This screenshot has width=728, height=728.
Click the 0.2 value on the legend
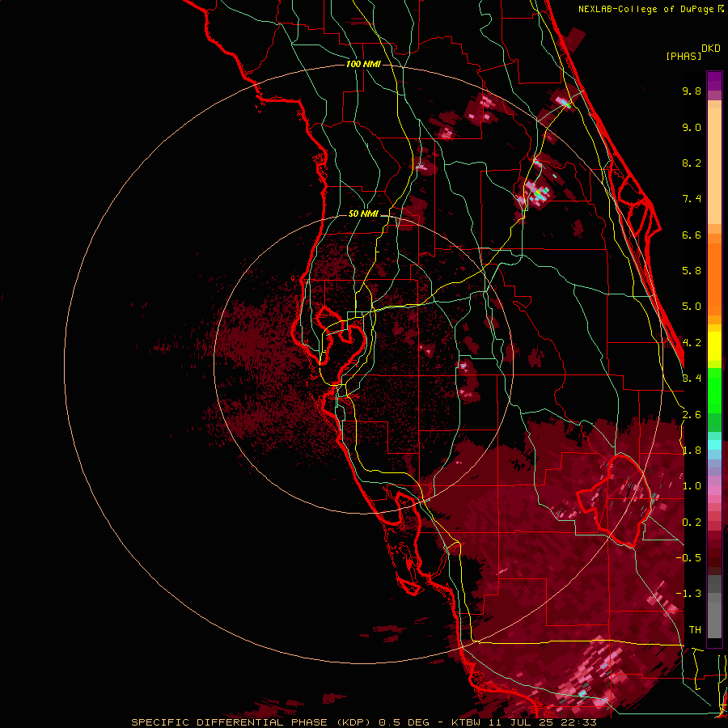pyautogui.click(x=692, y=523)
